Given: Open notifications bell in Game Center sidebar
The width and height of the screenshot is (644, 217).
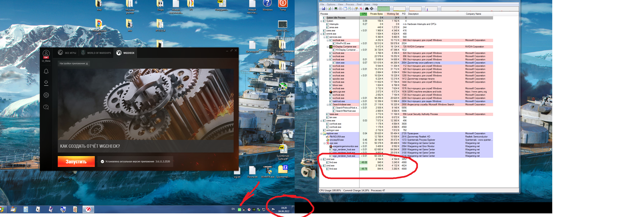Looking at the screenshot, I should [x=46, y=71].
